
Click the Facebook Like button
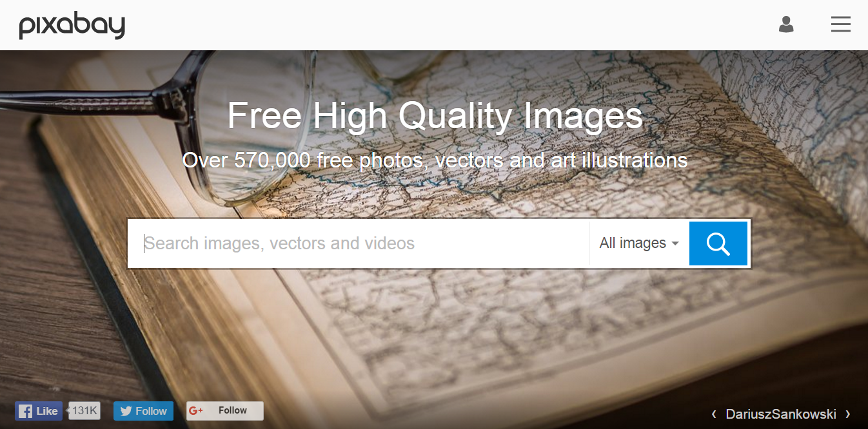pos(39,411)
